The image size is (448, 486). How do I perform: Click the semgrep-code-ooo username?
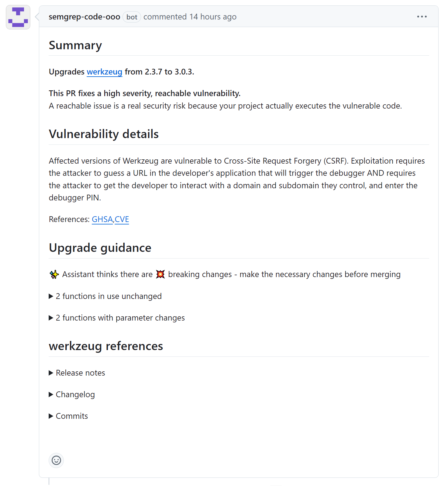tap(84, 17)
